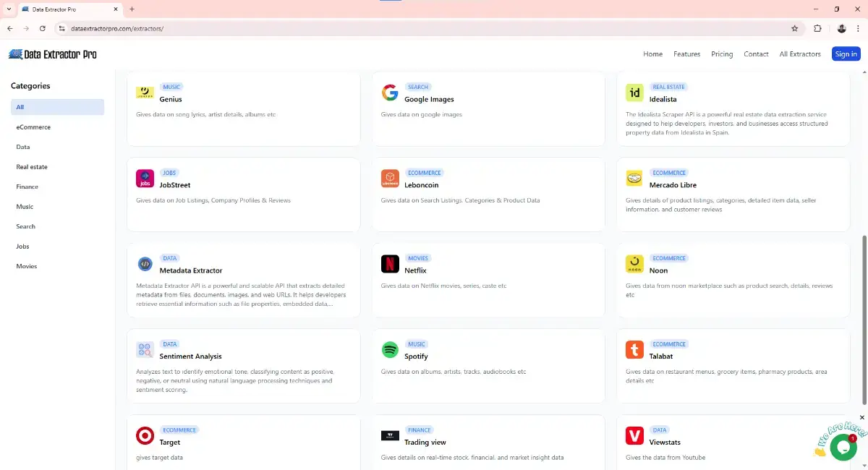Click the page vertical scrollbar thumb
This screenshot has width=868, height=470.
864,320
